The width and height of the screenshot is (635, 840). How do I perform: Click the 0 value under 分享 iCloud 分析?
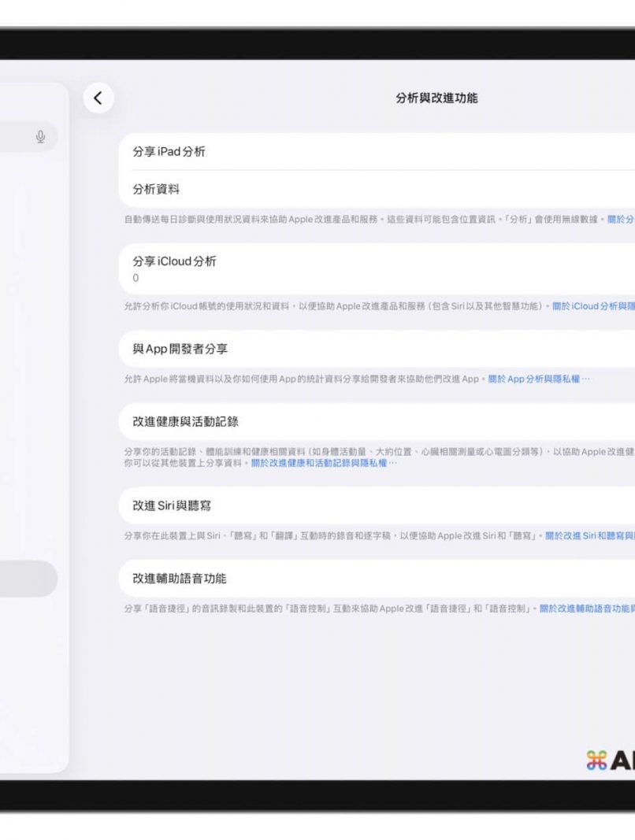tap(136, 279)
